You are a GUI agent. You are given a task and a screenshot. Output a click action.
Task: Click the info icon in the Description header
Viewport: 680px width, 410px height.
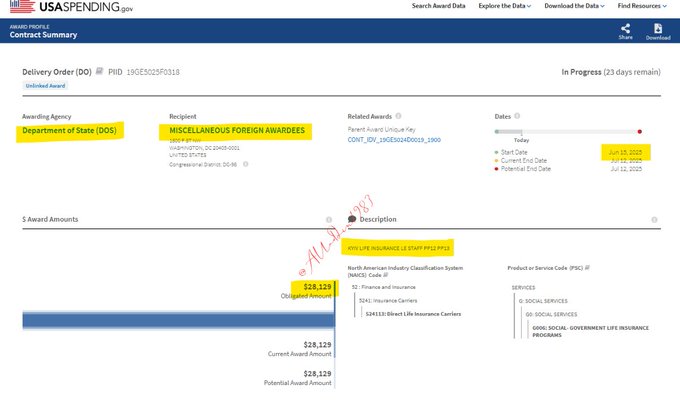click(655, 219)
